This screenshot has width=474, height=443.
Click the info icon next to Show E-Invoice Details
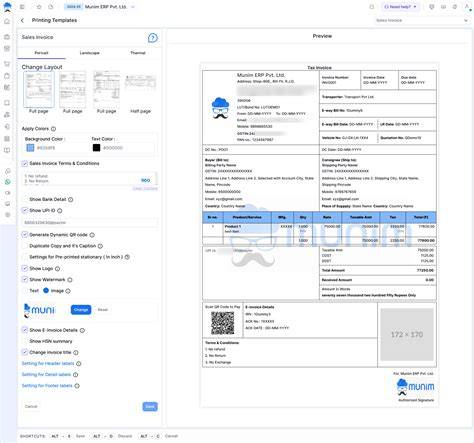pos(82,330)
